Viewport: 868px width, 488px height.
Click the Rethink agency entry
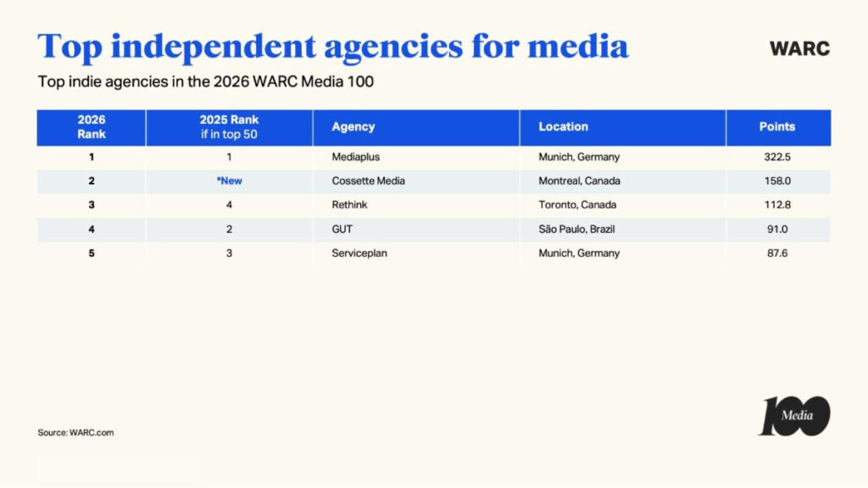click(x=349, y=204)
